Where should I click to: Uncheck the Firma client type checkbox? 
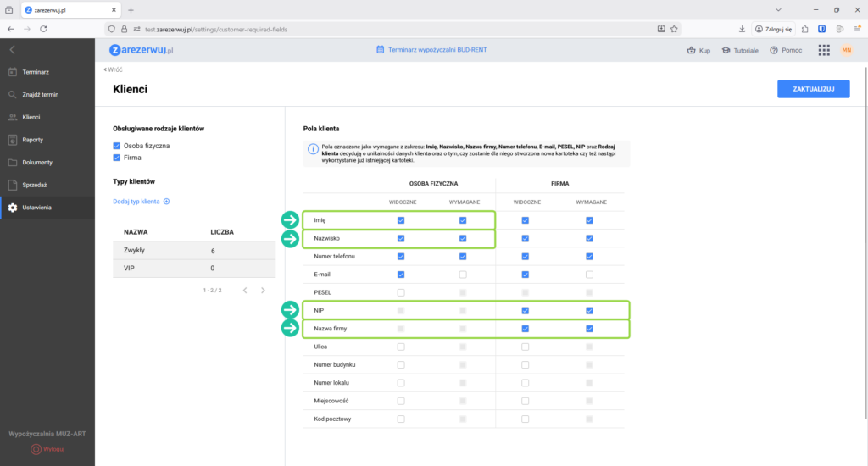[117, 158]
